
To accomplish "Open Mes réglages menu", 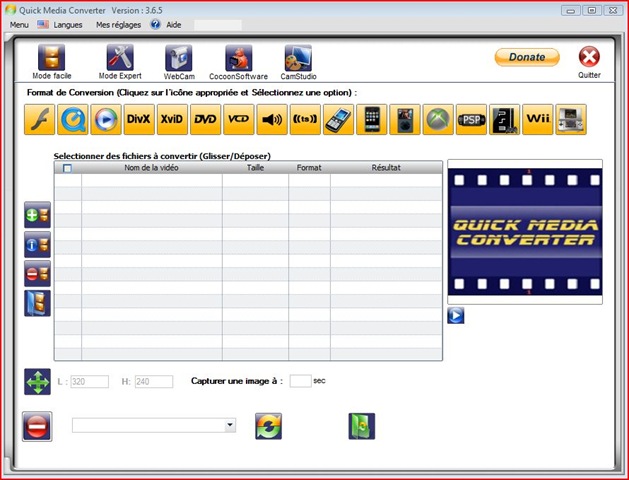I will tap(118, 25).
